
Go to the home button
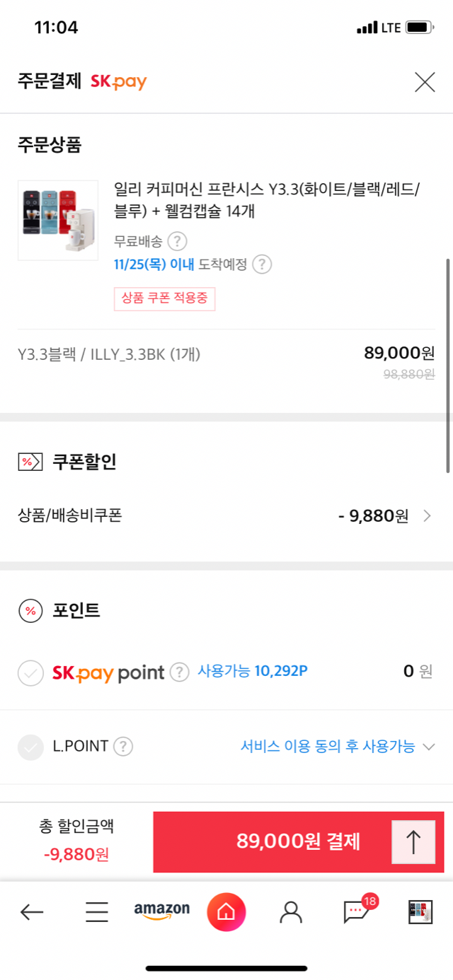pyautogui.click(x=226, y=912)
